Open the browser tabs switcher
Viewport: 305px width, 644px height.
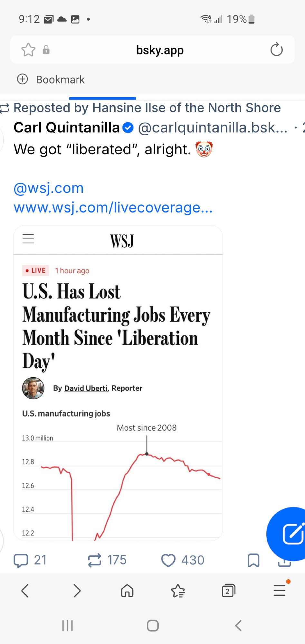pos(228,591)
